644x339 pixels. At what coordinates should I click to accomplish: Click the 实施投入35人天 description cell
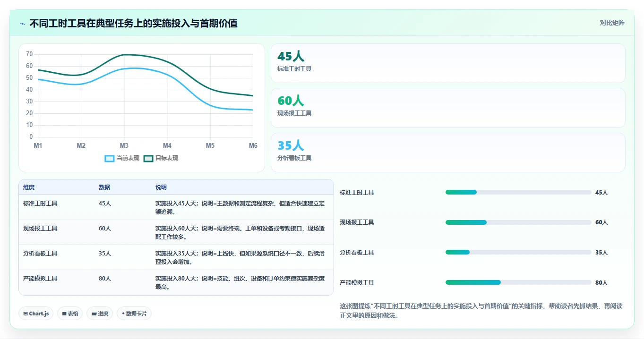pyautogui.click(x=240, y=258)
